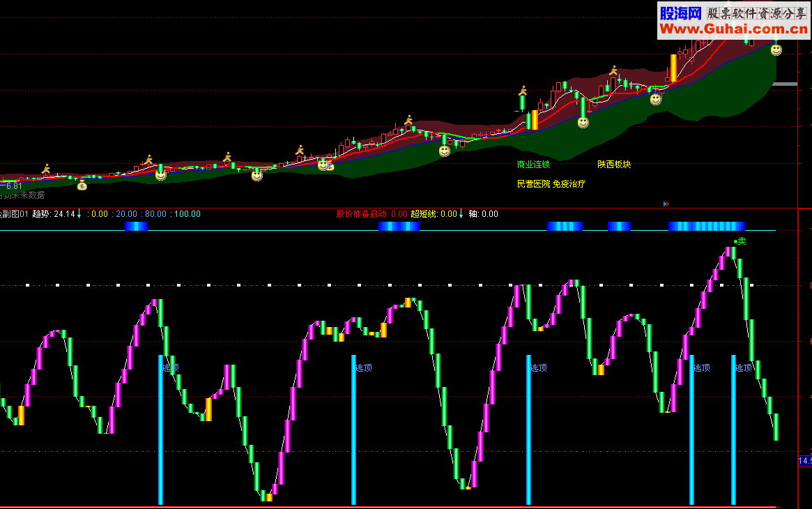Screen dimensions: 812x509
Task: Click the leftmost blue signal bar in indicator strip
Action: pyautogui.click(x=136, y=226)
